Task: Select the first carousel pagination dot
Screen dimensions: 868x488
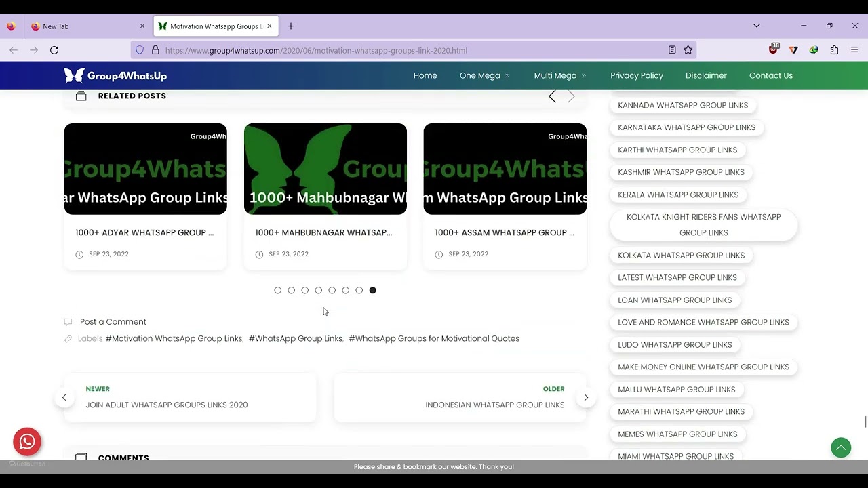Action: point(277,290)
